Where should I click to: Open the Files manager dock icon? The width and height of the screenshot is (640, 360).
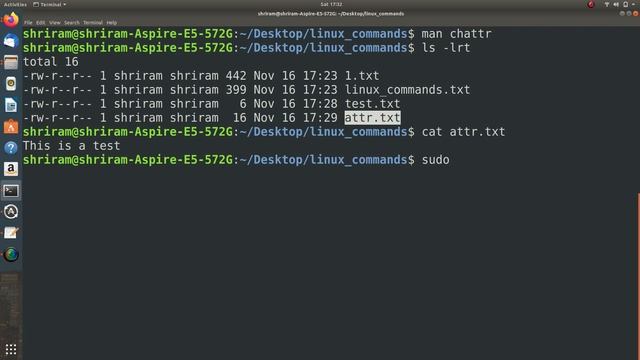click(11, 62)
